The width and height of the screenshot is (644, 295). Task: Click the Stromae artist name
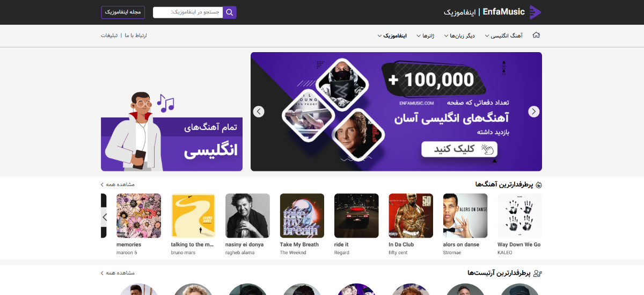point(452,253)
